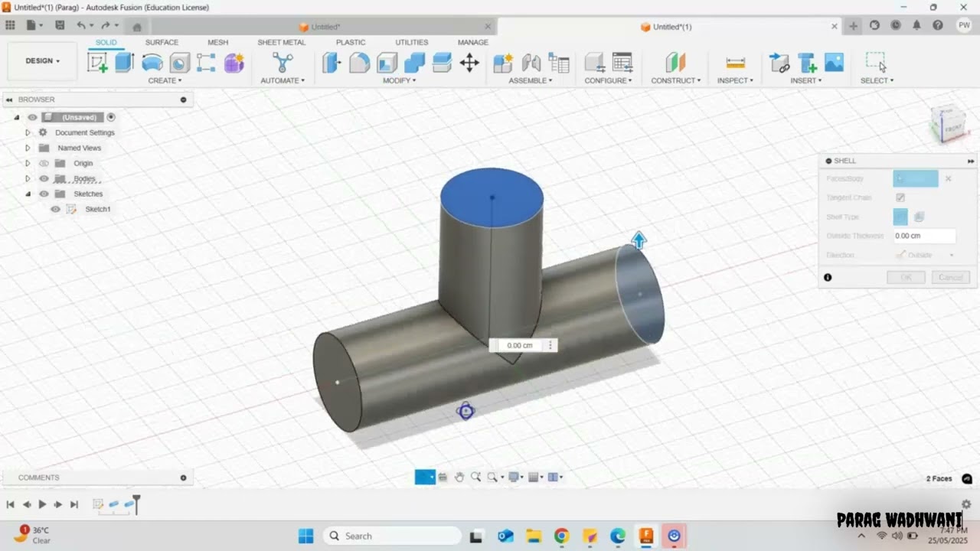Click the Automate icon

point(283,63)
